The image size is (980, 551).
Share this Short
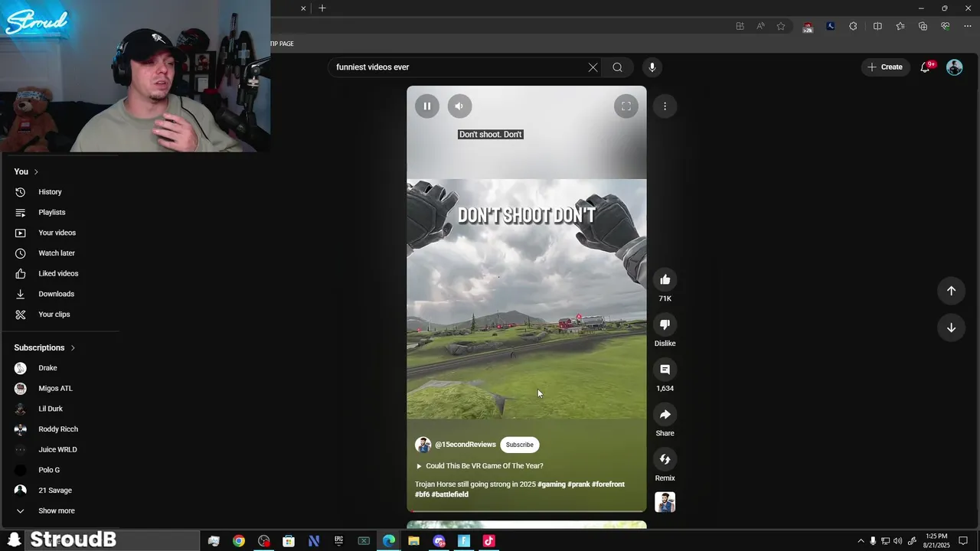click(665, 415)
